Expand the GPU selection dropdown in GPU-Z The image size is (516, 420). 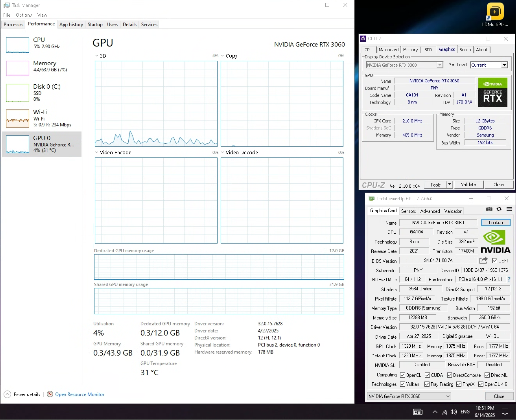click(x=448, y=396)
